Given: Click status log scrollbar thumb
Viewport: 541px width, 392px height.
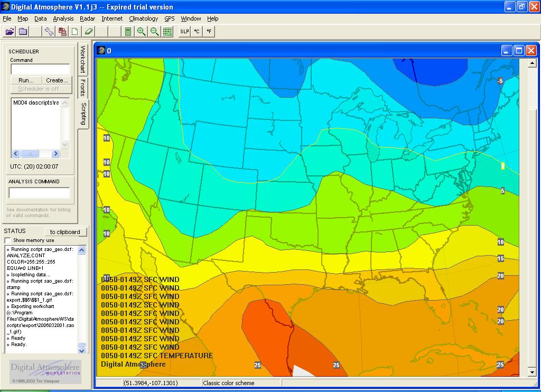Looking at the screenshot, I should (82, 345).
